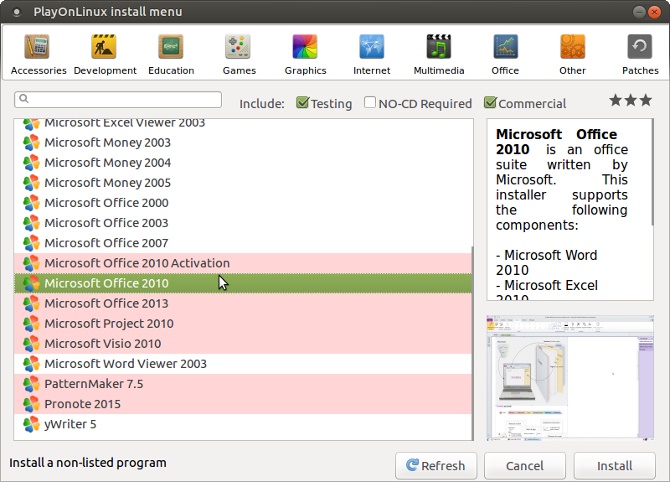Open the Other category icon
This screenshot has height=482, width=670.
(573, 47)
